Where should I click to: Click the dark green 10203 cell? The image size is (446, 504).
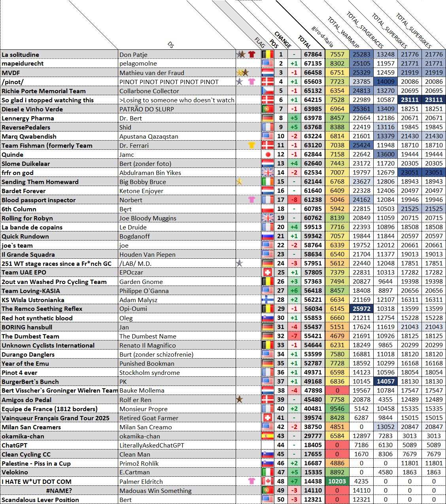click(x=337, y=481)
